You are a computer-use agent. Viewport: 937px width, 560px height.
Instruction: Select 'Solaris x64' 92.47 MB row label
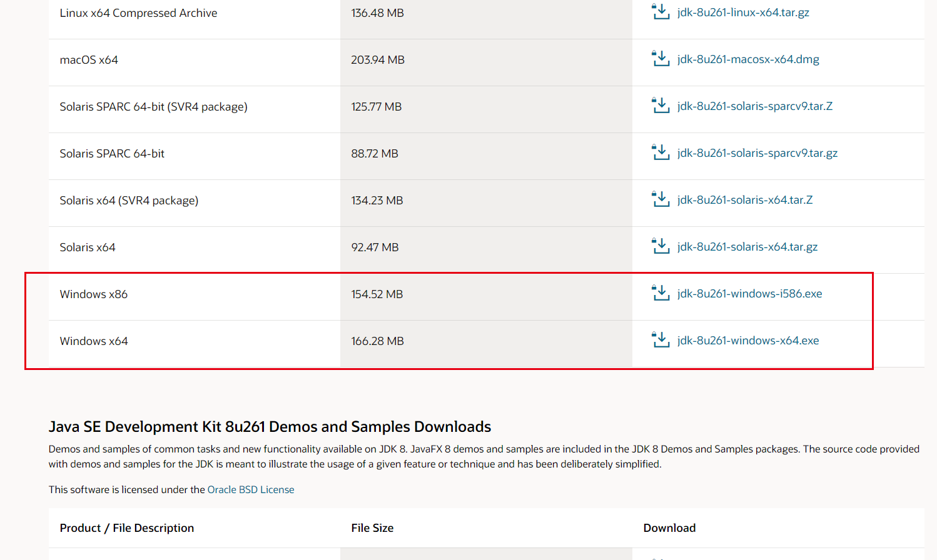pyautogui.click(x=88, y=247)
